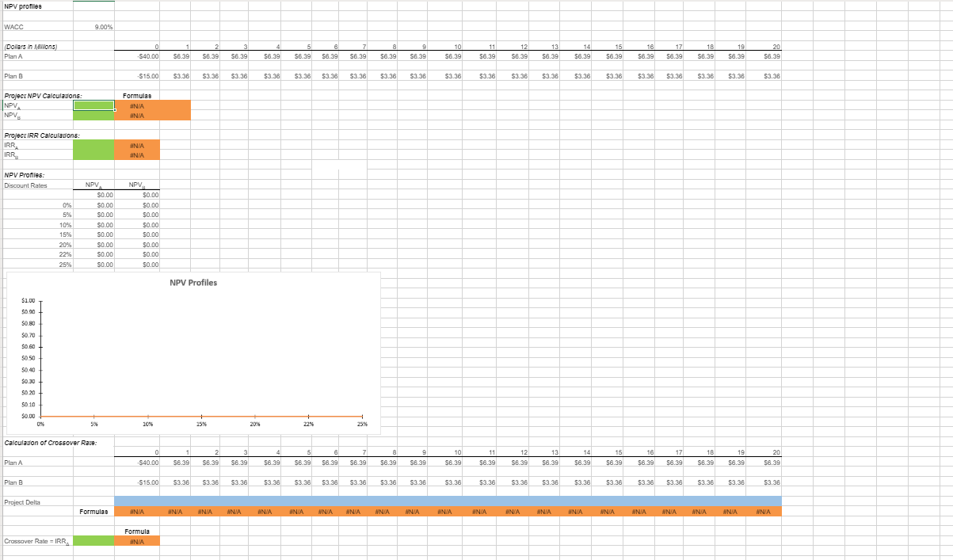Select Plan B's -$15.00 cell in the top table
This screenshot has height=560, width=953.
click(138, 76)
